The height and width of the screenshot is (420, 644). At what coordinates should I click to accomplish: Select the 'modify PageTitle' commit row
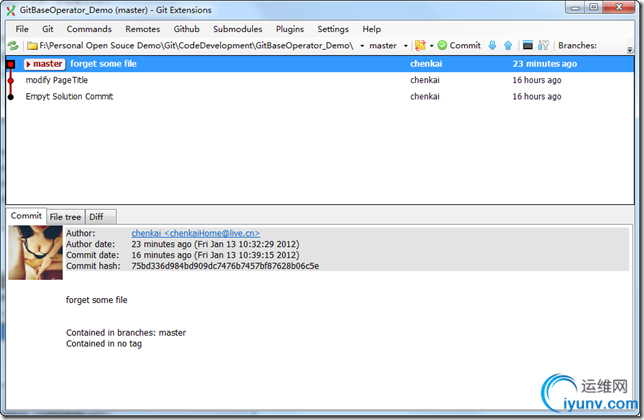click(320, 80)
